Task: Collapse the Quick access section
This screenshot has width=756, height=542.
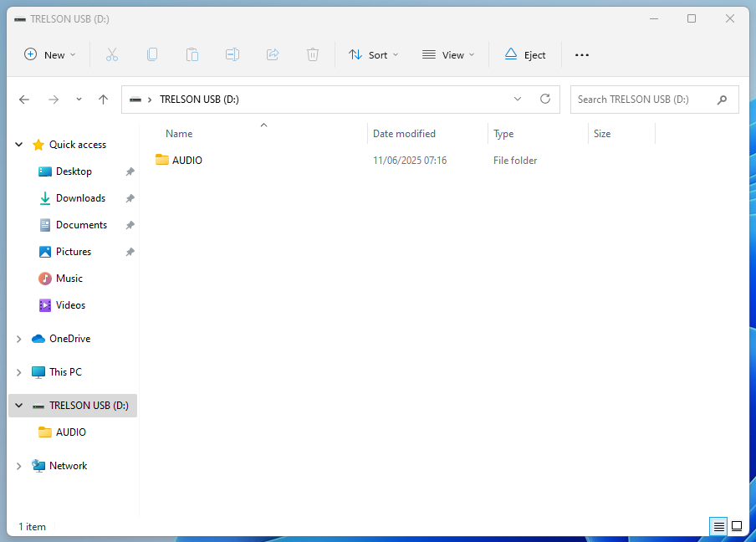Action: [18, 145]
